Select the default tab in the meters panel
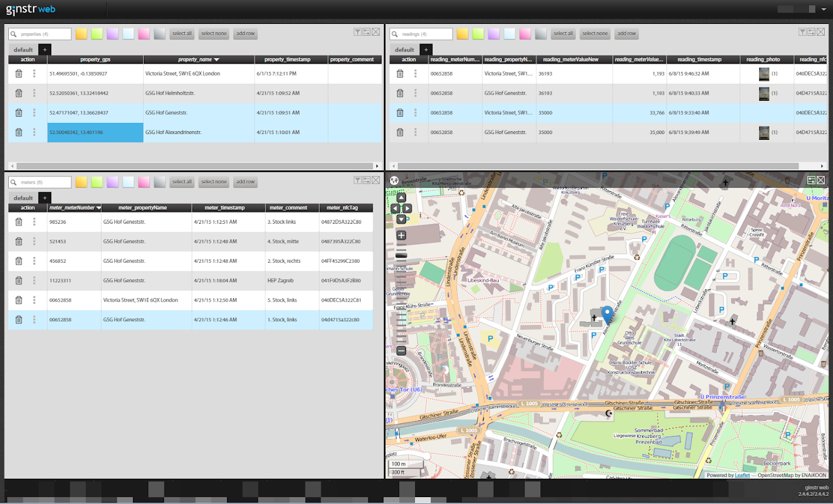833x504 pixels. [23, 198]
